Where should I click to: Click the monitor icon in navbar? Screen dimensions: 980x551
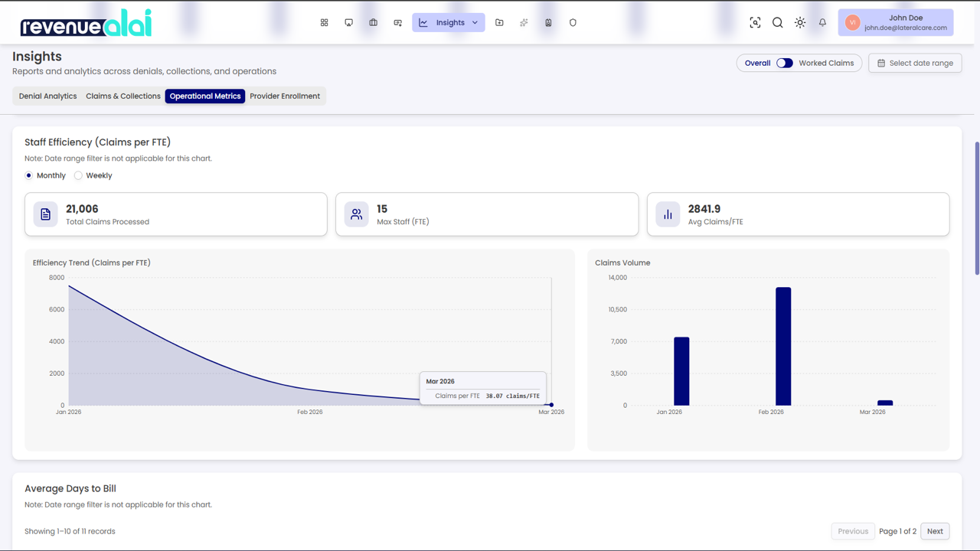[x=348, y=23]
